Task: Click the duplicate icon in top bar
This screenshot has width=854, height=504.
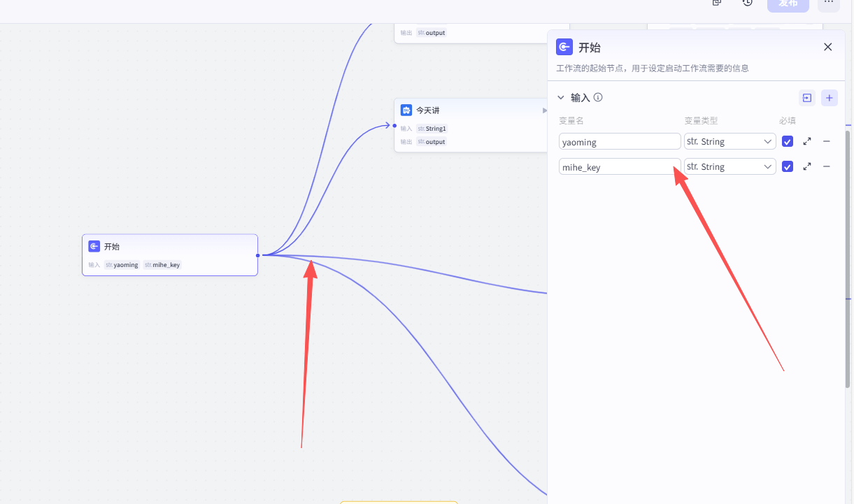Action: tap(717, 3)
